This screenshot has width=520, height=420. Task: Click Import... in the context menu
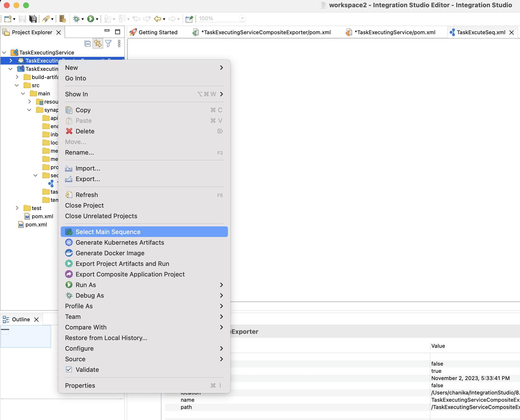pos(144,168)
